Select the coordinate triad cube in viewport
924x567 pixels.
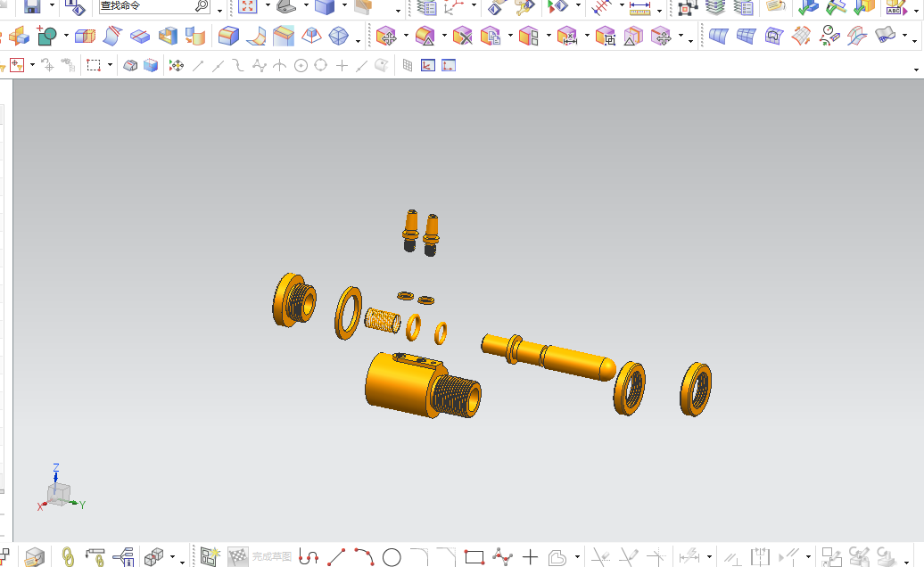tap(59, 493)
